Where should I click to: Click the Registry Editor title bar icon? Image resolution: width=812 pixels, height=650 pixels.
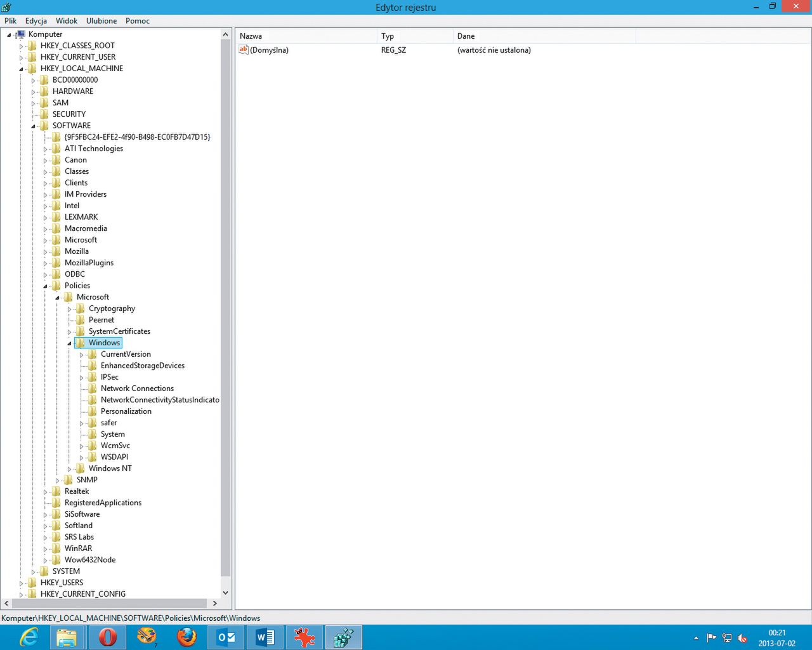click(6, 7)
